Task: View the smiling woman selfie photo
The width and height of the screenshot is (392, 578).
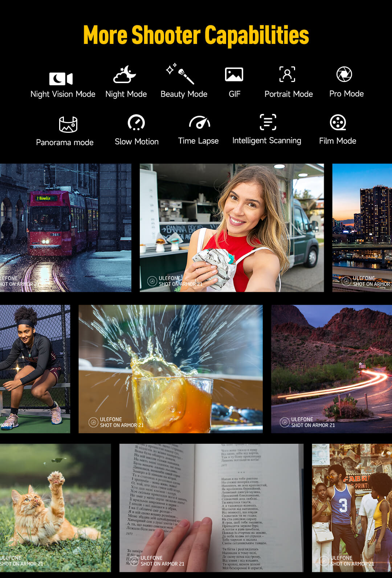Action: (x=232, y=227)
